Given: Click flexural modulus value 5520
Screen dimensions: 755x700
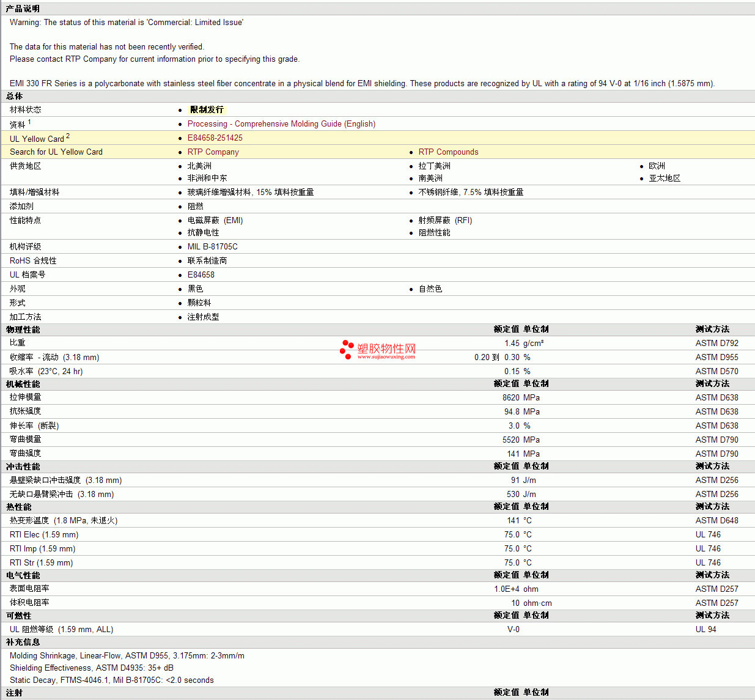Looking at the screenshot, I should (511, 440).
